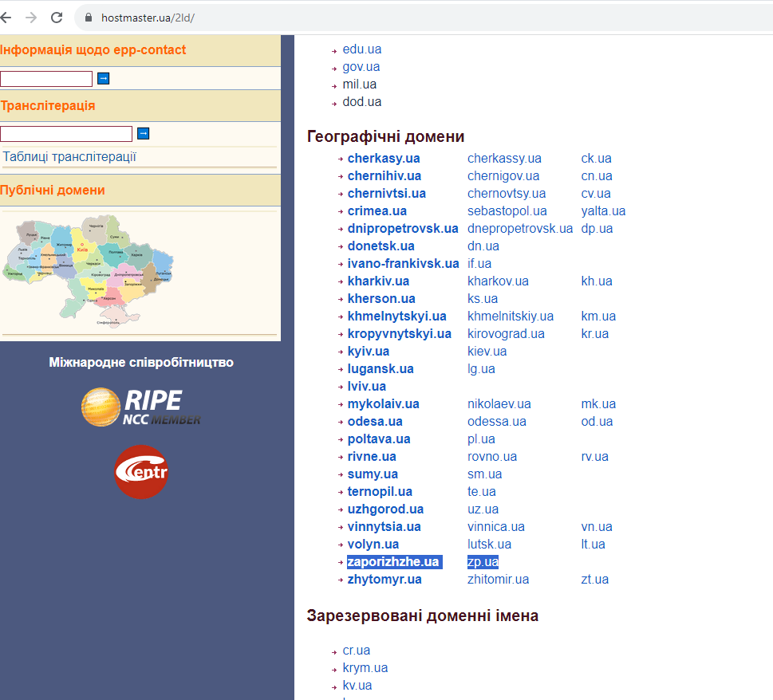Open the zaporizhzhe.ua domain link

pyautogui.click(x=393, y=561)
